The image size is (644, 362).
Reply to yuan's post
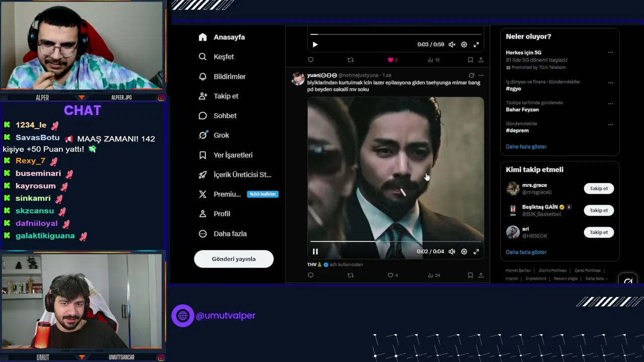coord(310,275)
